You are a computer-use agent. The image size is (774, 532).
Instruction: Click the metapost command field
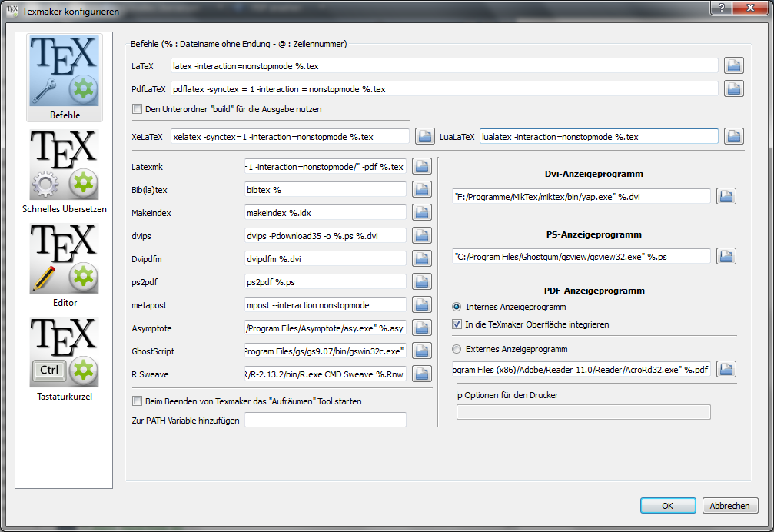(325, 305)
